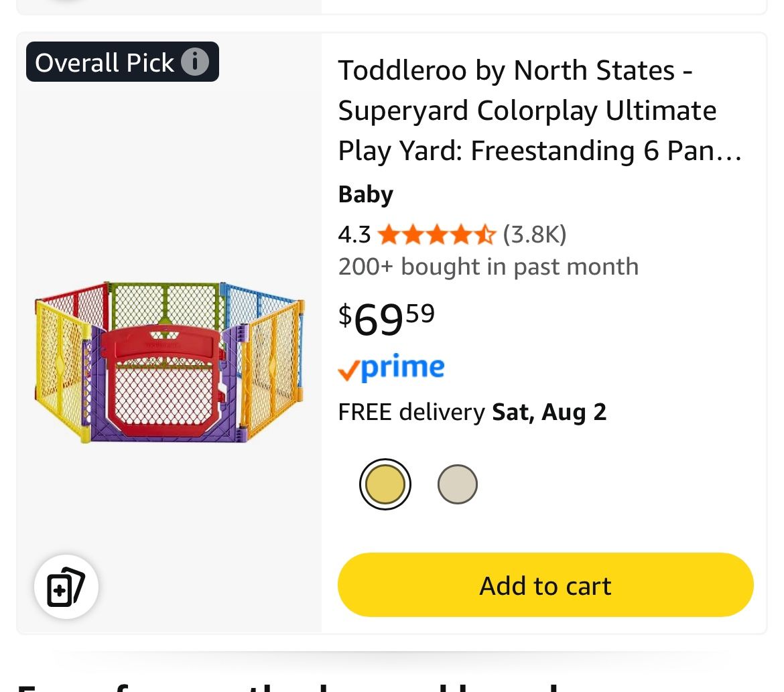Click the Prime checkmark icon
784x692 pixels.
[348, 370]
